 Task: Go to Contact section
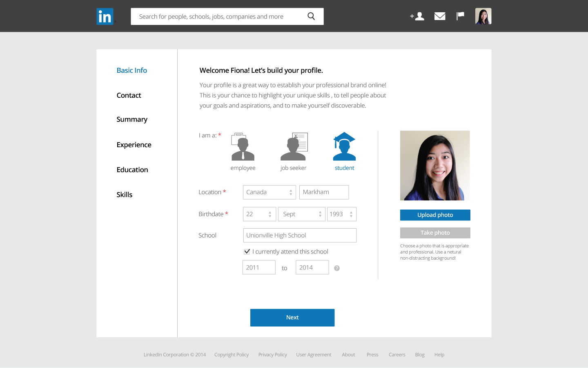[x=129, y=95]
